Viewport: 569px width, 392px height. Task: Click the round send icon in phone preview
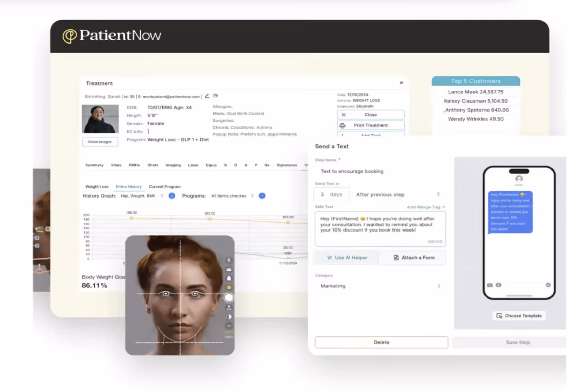(x=548, y=285)
